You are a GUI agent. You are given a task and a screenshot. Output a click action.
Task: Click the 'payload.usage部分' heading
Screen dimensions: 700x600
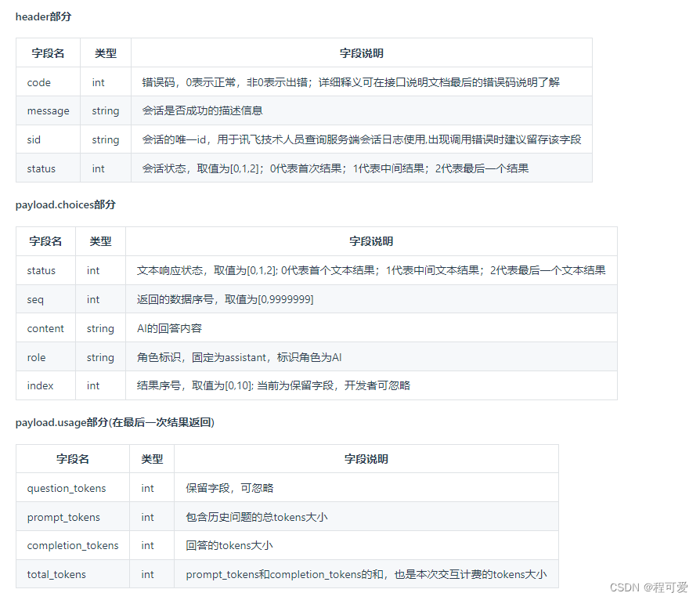[115, 423]
